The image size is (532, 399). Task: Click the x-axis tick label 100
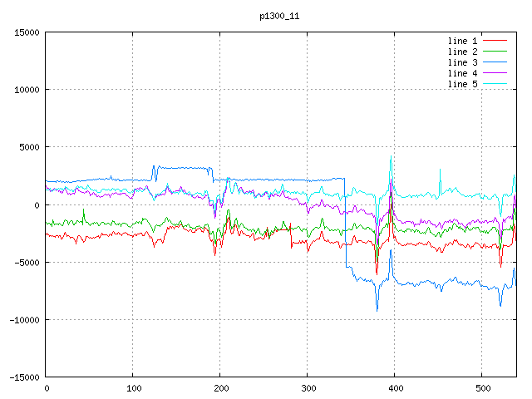click(133, 388)
